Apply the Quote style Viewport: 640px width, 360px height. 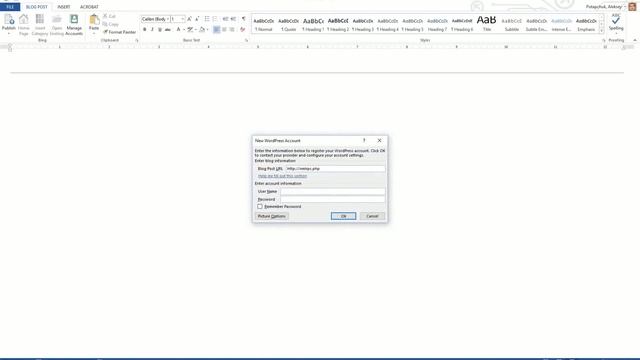click(289, 24)
